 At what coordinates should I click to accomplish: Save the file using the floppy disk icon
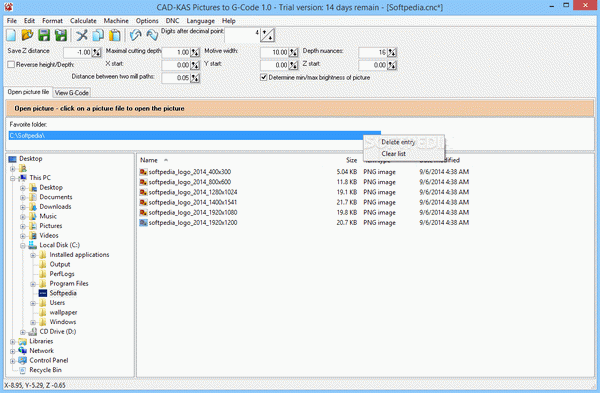tap(44, 35)
